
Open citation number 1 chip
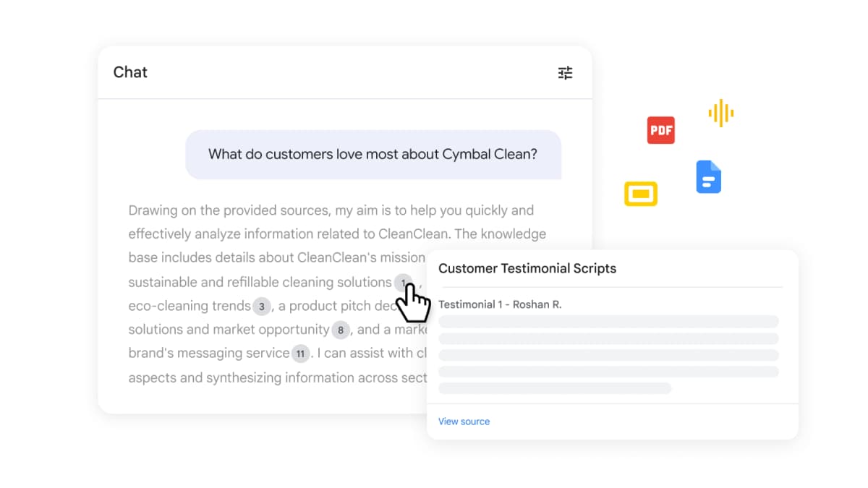[404, 282]
